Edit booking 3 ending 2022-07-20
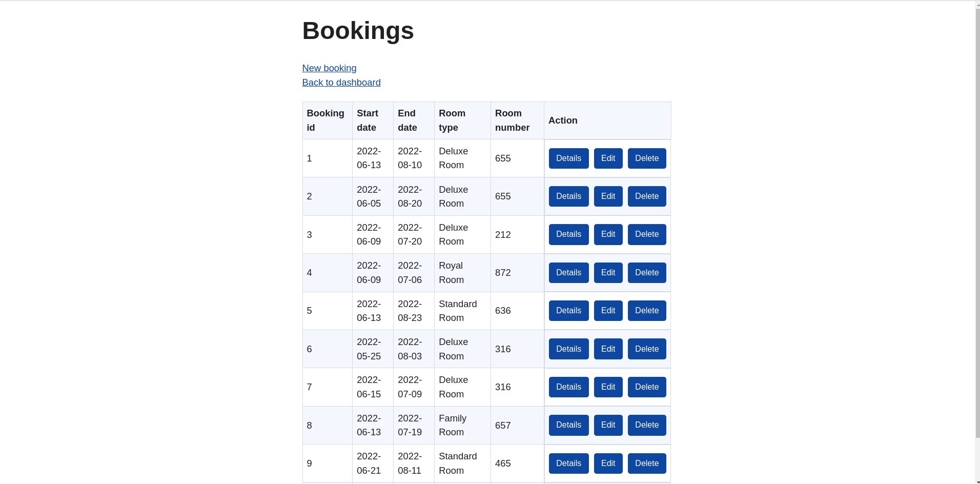The width and height of the screenshot is (980, 484). [x=607, y=234]
